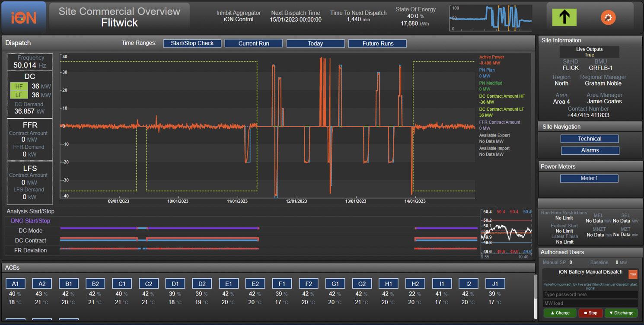Click the password input field
The width and height of the screenshot is (644, 325).
coord(590,295)
